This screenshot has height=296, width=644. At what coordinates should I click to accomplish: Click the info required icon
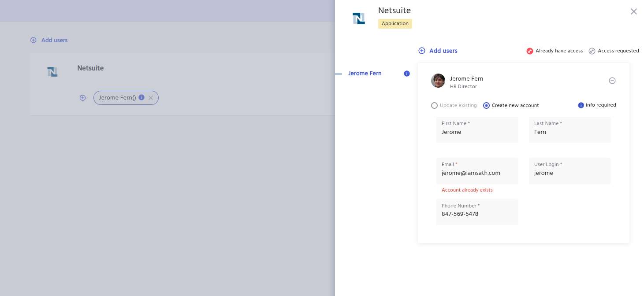pyautogui.click(x=581, y=105)
